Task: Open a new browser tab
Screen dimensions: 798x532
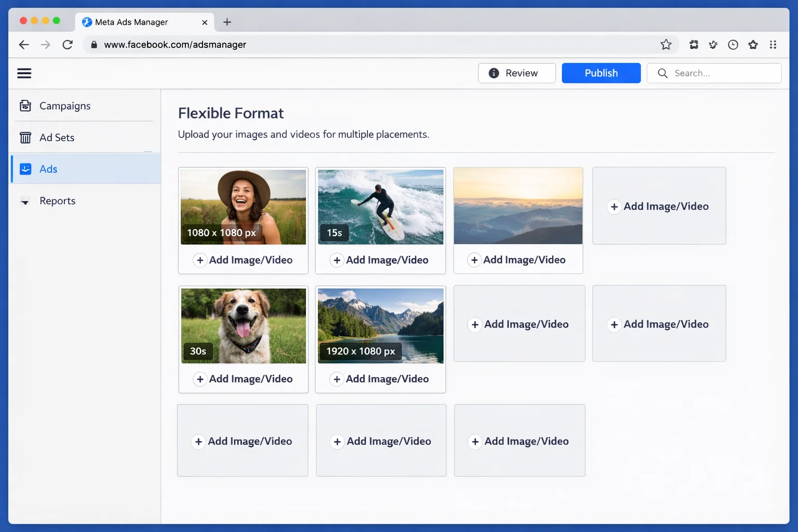Action: pyautogui.click(x=227, y=22)
